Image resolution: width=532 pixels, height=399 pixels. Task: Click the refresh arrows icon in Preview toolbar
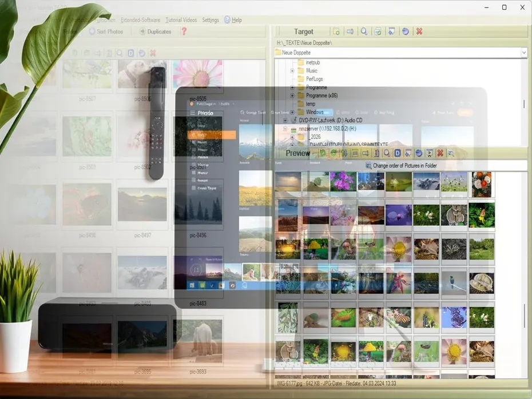click(334, 153)
